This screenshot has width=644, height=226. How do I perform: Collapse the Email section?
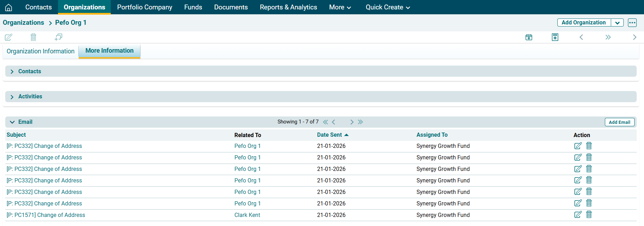pyautogui.click(x=12, y=122)
